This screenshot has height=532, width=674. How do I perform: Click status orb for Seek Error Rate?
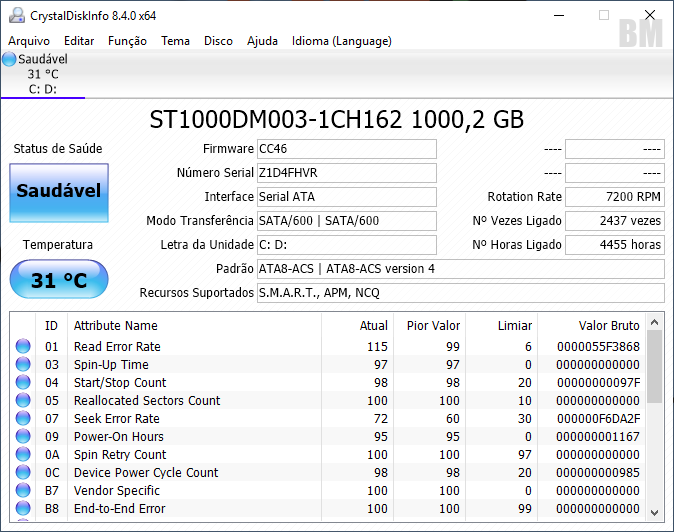pos(23,419)
